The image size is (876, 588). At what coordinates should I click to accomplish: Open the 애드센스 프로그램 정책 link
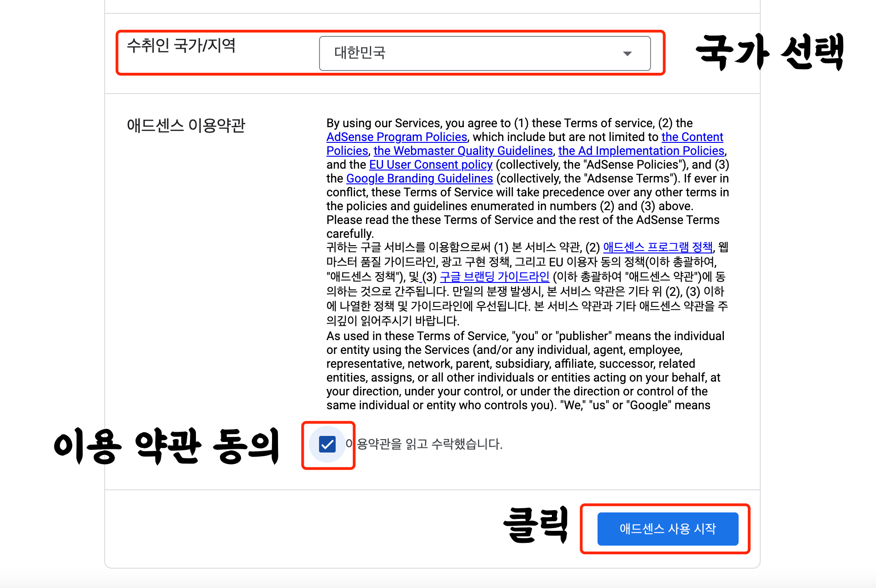(658, 247)
